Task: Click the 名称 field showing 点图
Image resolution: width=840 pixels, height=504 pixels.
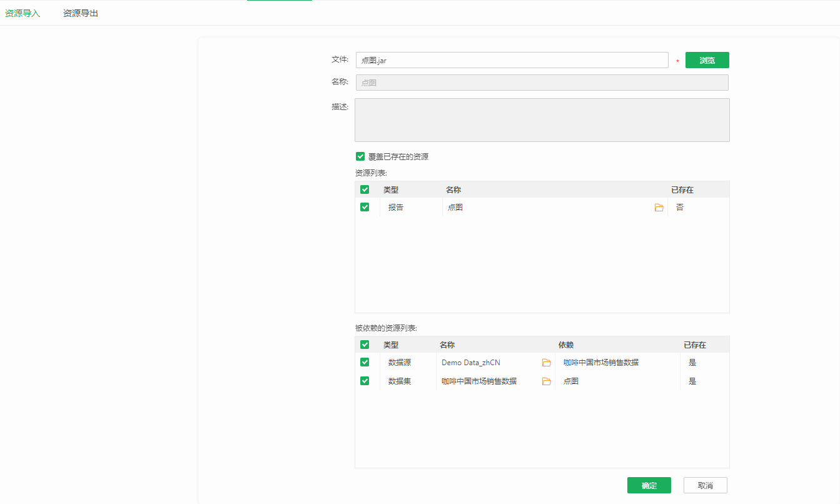Action: (542, 83)
